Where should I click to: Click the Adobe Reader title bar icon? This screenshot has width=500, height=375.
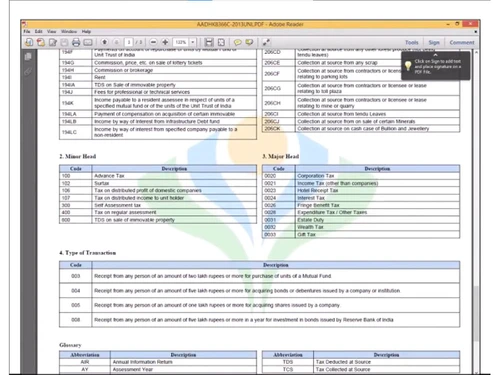click(24, 24)
